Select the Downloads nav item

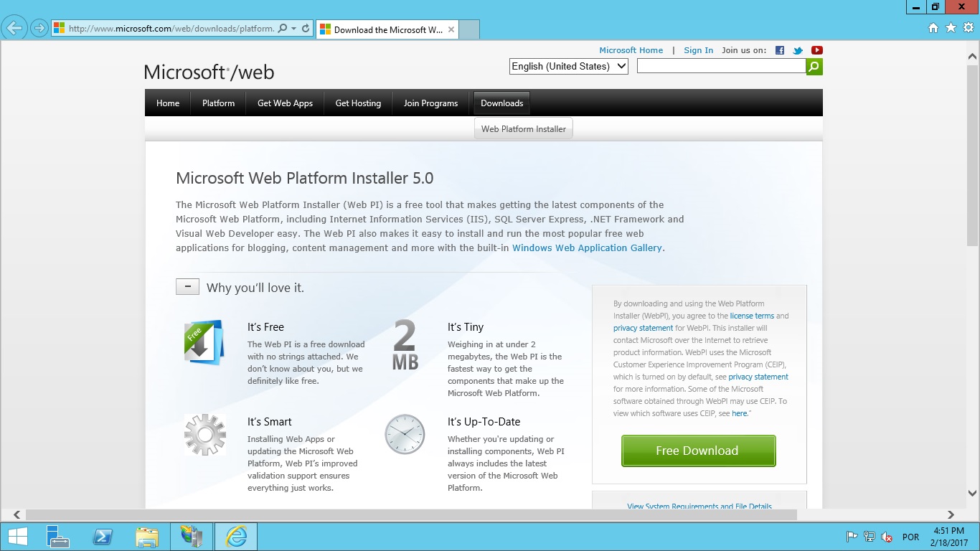[501, 103]
